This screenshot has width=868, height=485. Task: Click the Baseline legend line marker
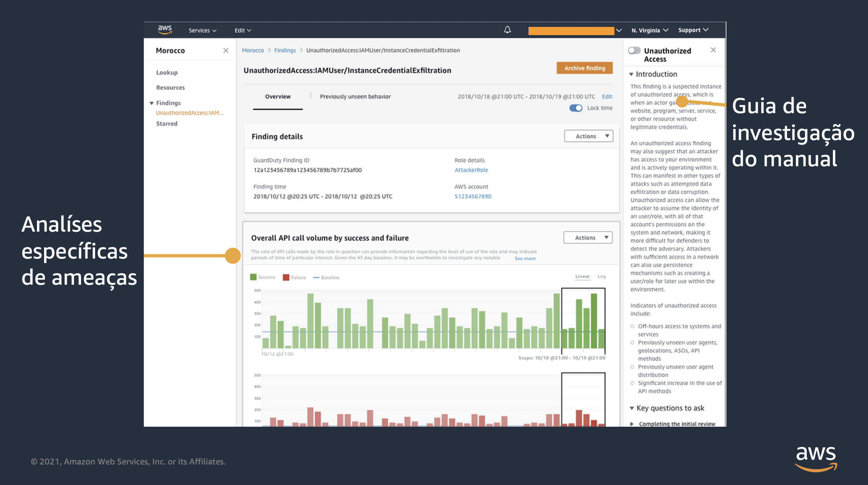(x=316, y=278)
